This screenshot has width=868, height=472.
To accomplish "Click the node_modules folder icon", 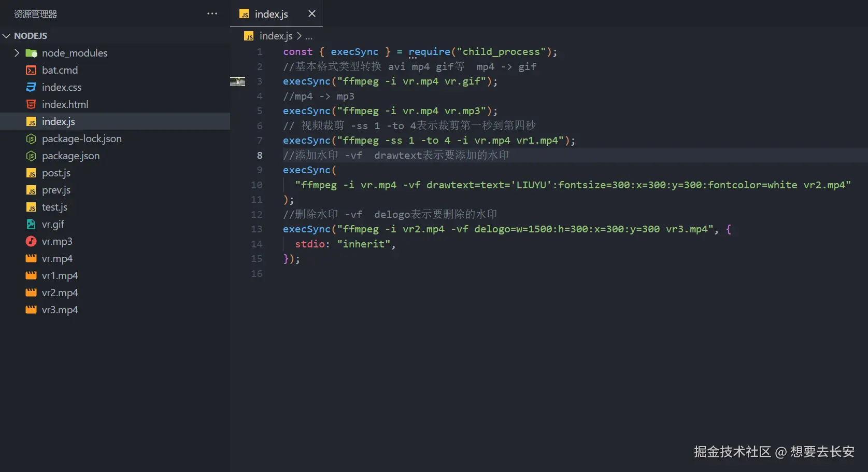I will (31, 53).
